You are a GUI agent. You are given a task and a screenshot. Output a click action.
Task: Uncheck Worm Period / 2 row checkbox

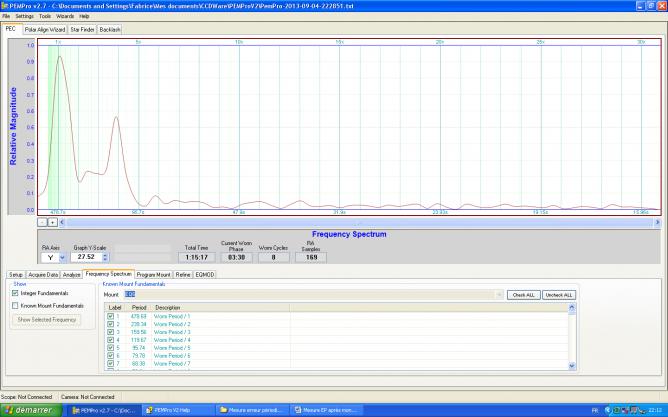[x=110, y=324]
